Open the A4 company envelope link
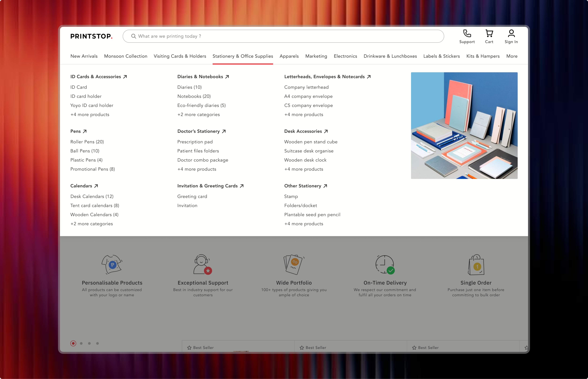The height and width of the screenshot is (379, 588). click(x=309, y=96)
